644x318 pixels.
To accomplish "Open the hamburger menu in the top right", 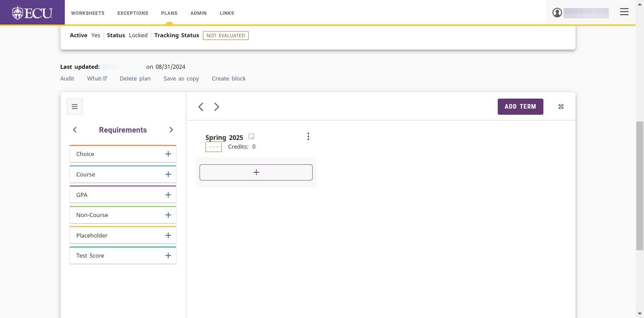I will (624, 12).
